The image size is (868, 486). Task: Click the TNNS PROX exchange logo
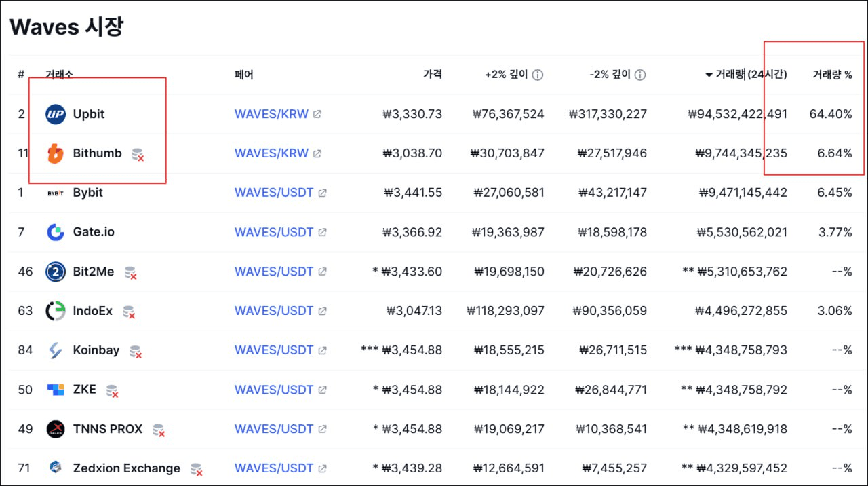coord(56,429)
